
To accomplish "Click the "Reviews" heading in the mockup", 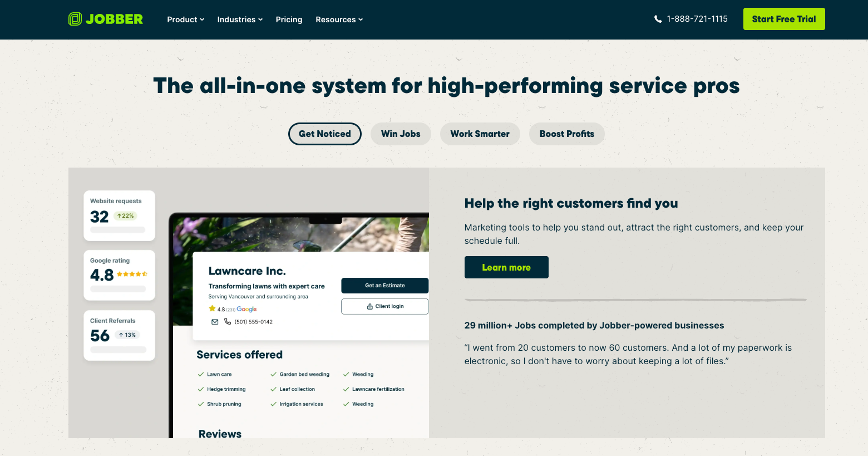I will click(x=220, y=434).
